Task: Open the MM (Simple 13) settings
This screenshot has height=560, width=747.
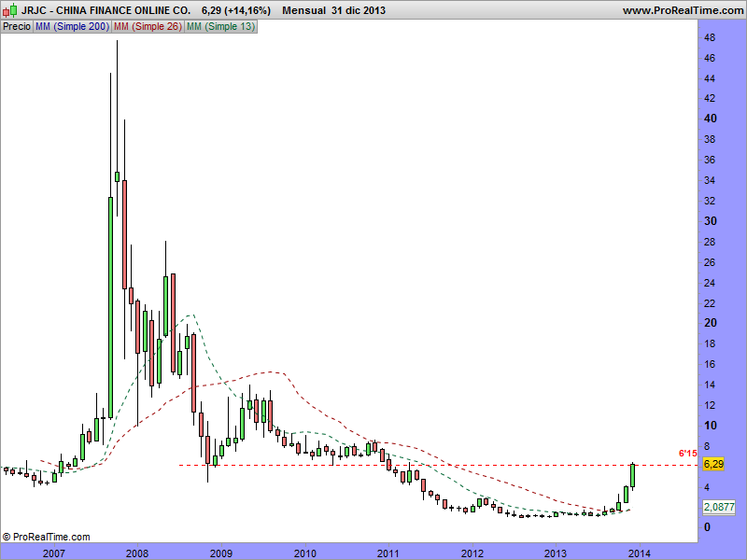Action: (220, 27)
